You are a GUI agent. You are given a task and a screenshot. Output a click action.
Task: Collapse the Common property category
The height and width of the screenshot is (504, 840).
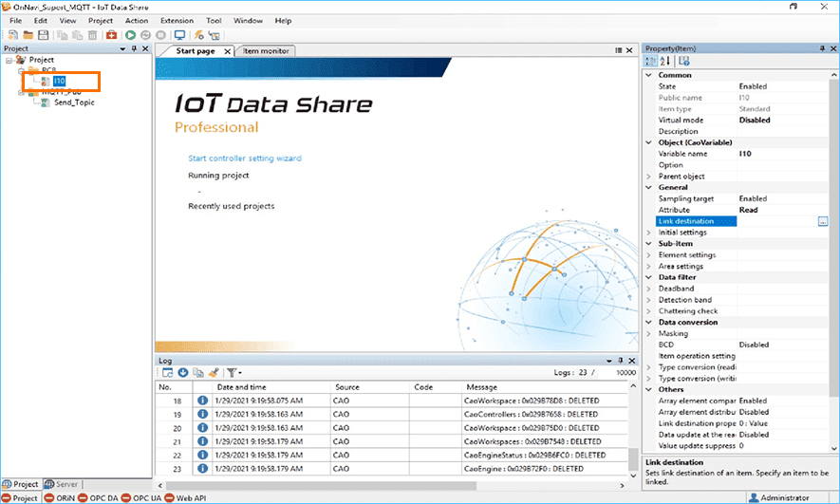tap(649, 75)
